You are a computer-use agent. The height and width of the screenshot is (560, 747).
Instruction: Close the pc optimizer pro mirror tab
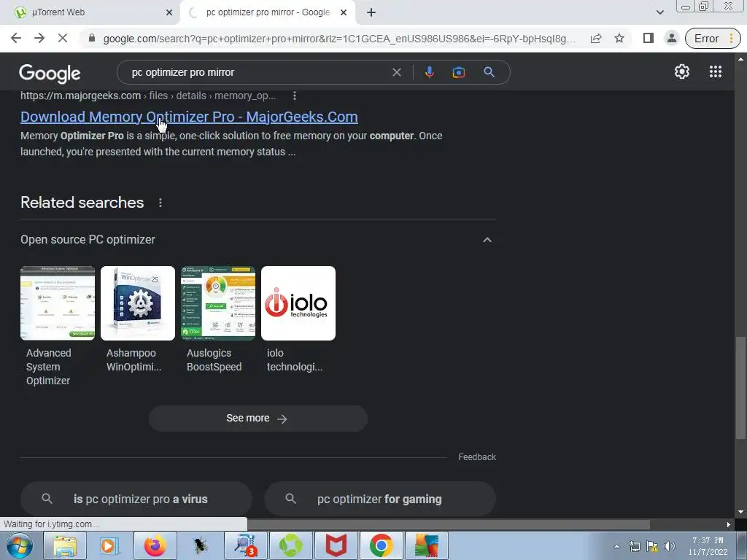(344, 12)
